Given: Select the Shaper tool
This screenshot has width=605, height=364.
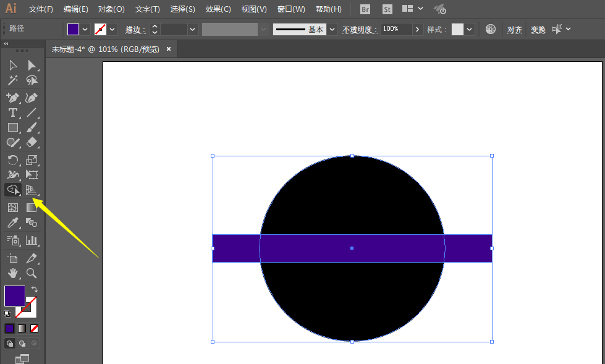Looking at the screenshot, I should click(13, 142).
